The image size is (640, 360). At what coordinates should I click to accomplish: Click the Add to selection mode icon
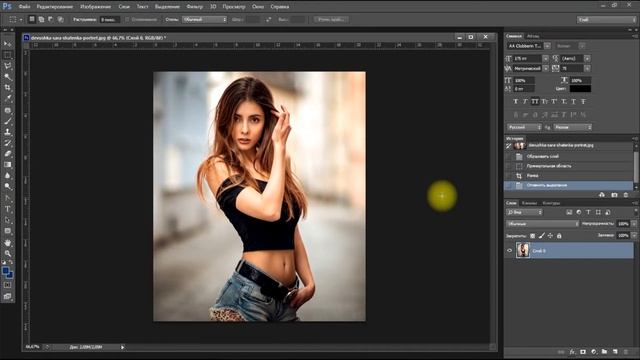(x=41, y=19)
